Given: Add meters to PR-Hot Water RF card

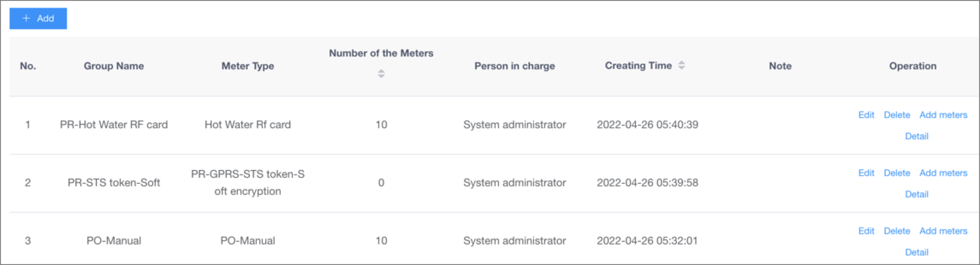Looking at the screenshot, I should coord(943,115).
